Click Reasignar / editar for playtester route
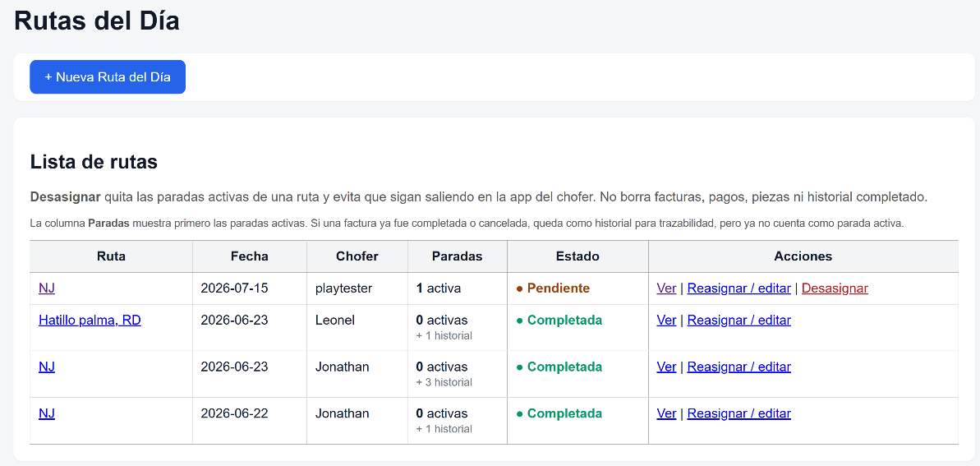Image resolution: width=980 pixels, height=466 pixels. pos(738,288)
